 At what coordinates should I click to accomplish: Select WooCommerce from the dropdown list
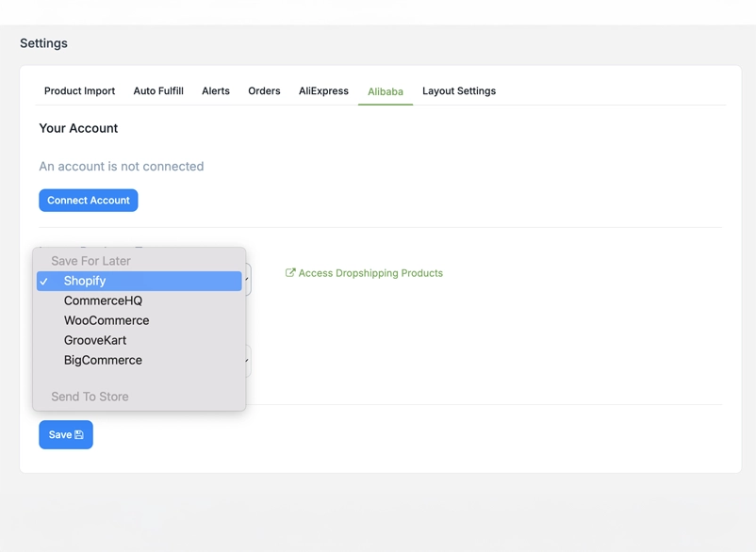(139, 320)
